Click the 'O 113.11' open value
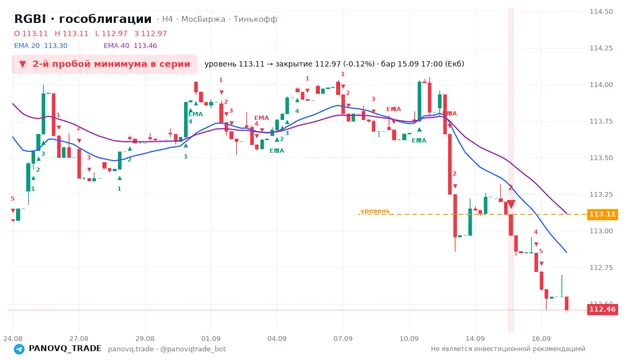Viewport: 640px width, 360px height. (31, 33)
